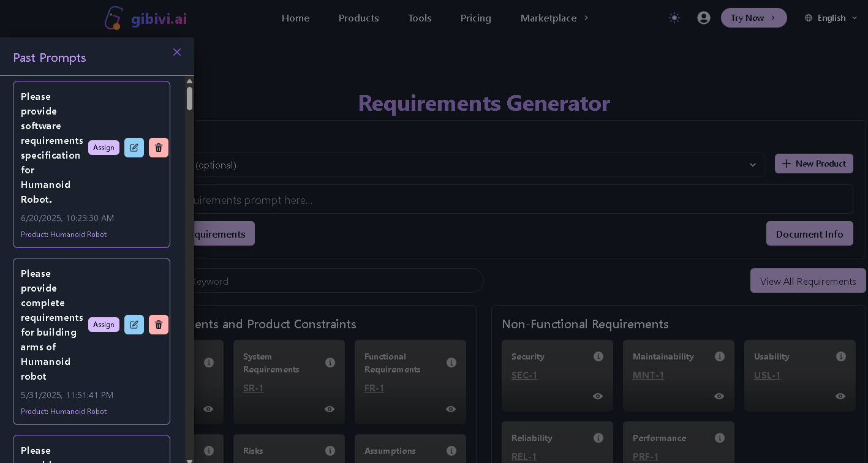
Task: Click the New Product button
Action: (x=814, y=164)
